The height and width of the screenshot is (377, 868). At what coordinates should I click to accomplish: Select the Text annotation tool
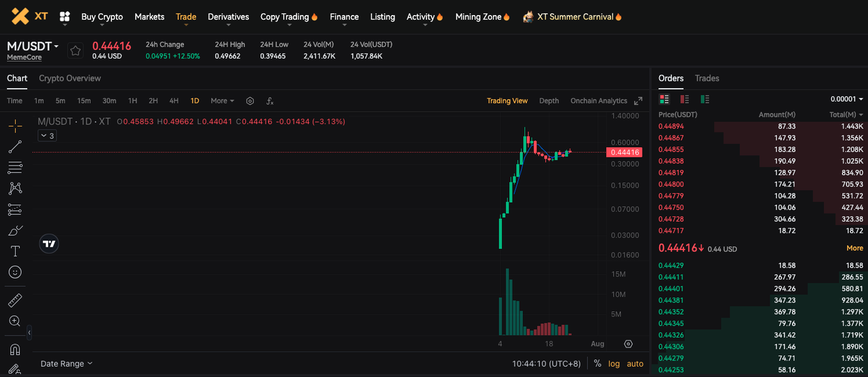click(x=15, y=251)
